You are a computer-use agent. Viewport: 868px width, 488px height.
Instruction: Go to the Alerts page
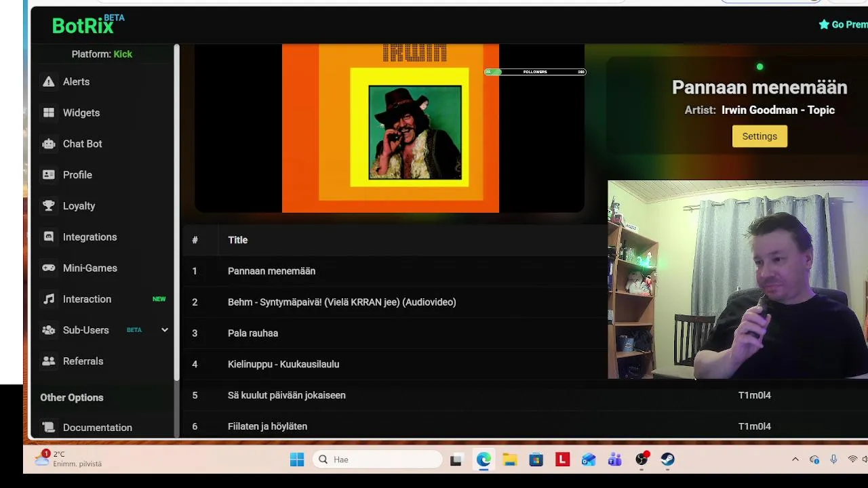(76, 81)
